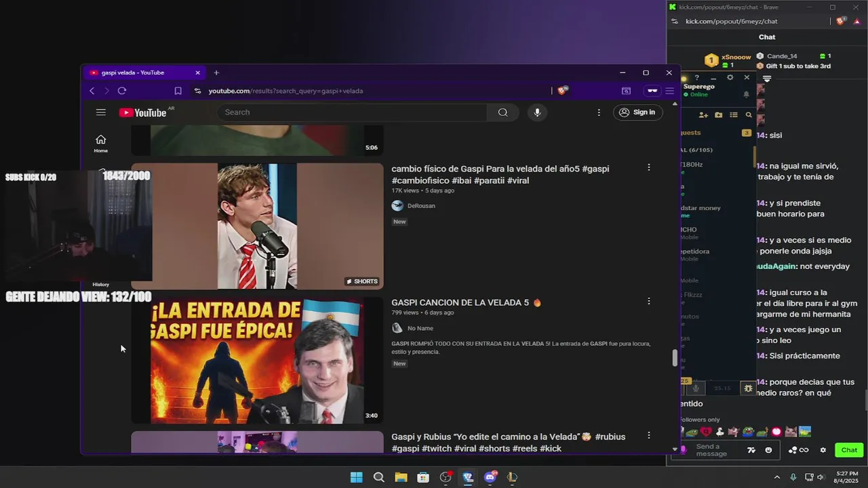The height and width of the screenshot is (488, 868).
Task: Click the add folder icon
Action: click(x=719, y=115)
